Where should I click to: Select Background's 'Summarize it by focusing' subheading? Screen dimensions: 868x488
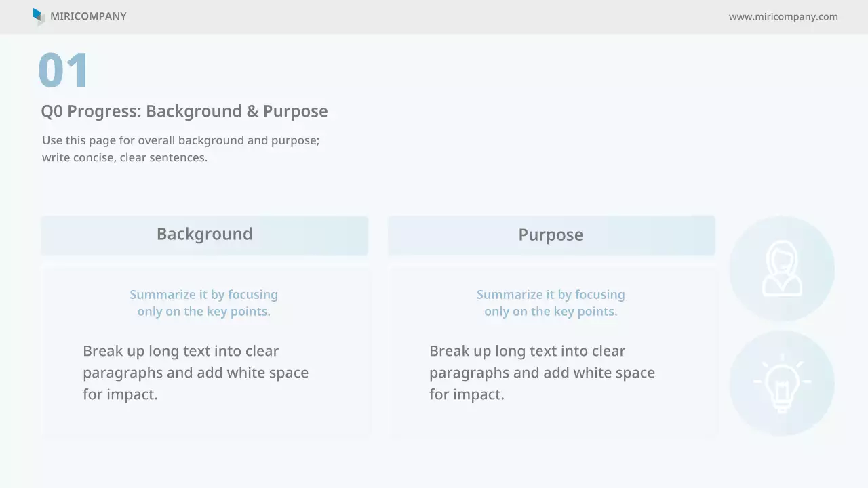point(203,294)
